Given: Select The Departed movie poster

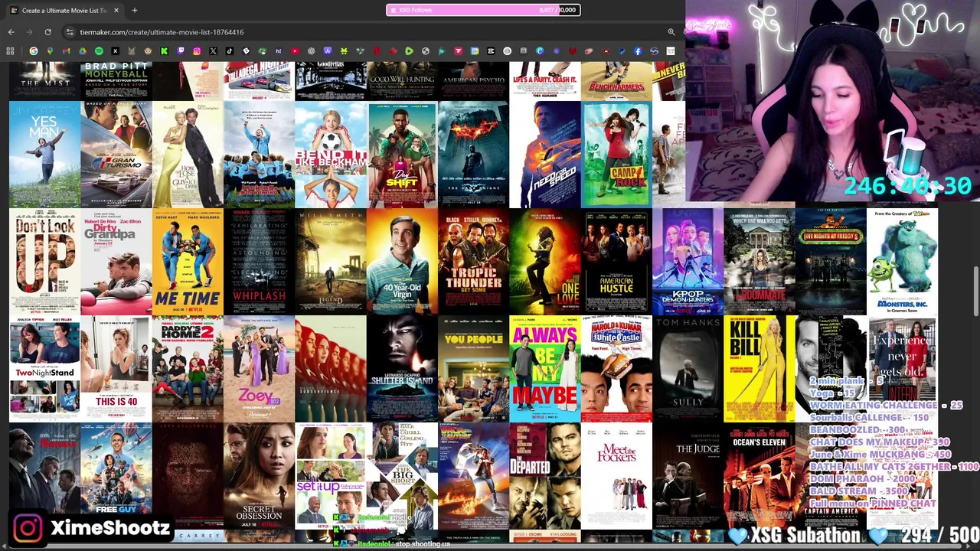Looking at the screenshot, I should point(544,476).
